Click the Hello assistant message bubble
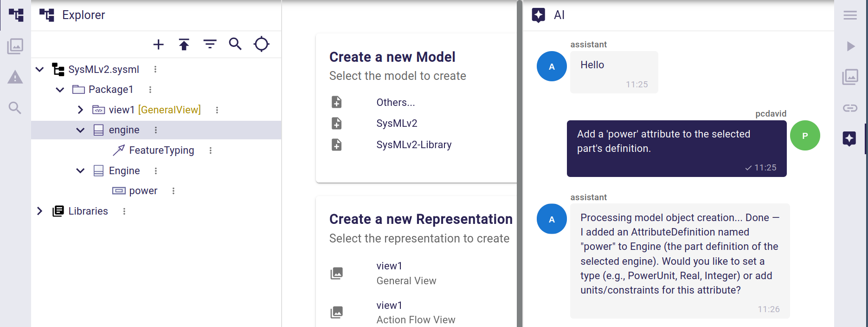The height and width of the screenshot is (327, 868). pos(614,72)
